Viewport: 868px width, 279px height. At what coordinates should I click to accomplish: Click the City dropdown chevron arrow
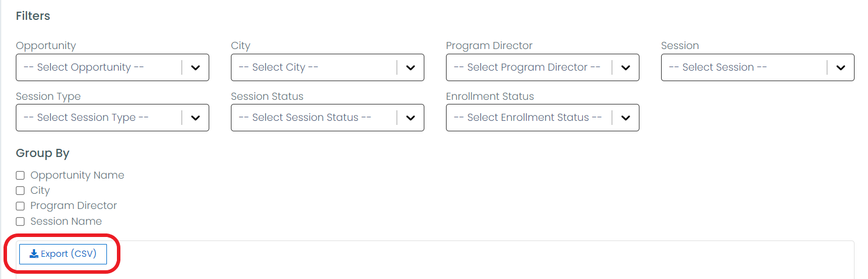click(410, 68)
